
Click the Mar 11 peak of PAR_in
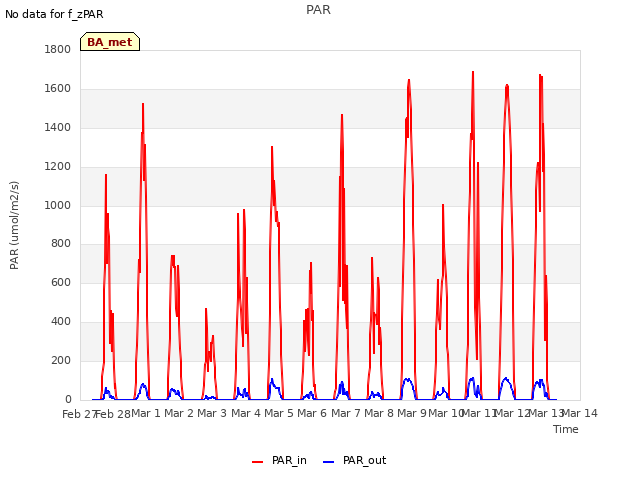click(473, 72)
